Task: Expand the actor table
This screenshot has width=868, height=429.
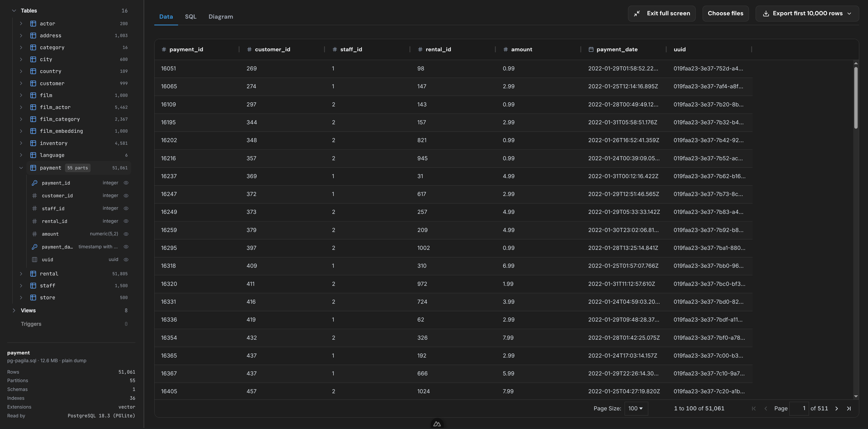Action: [21, 24]
